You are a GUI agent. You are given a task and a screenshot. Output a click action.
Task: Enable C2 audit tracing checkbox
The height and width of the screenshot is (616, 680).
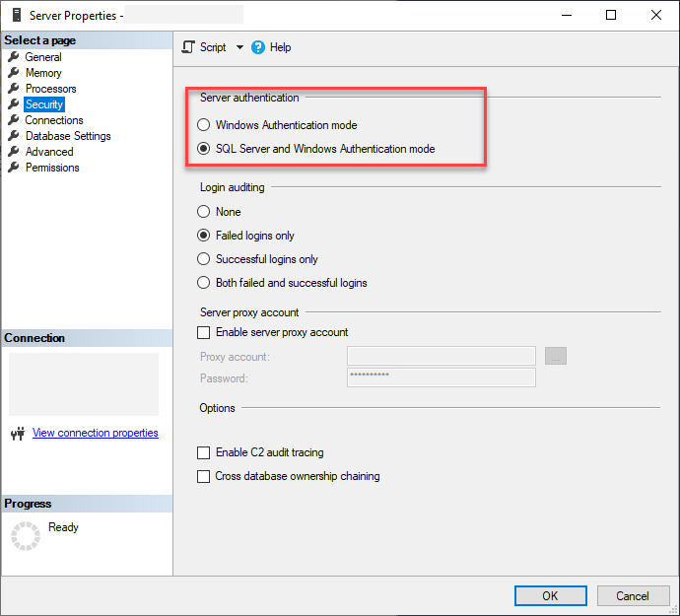pyautogui.click(x=203, y=452)
